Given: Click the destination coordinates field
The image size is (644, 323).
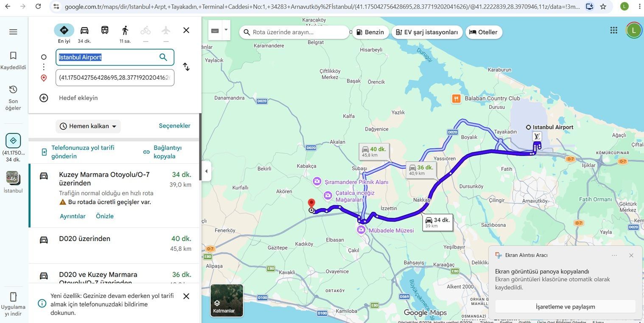Looking at the screenshot, I should point(115,78).
